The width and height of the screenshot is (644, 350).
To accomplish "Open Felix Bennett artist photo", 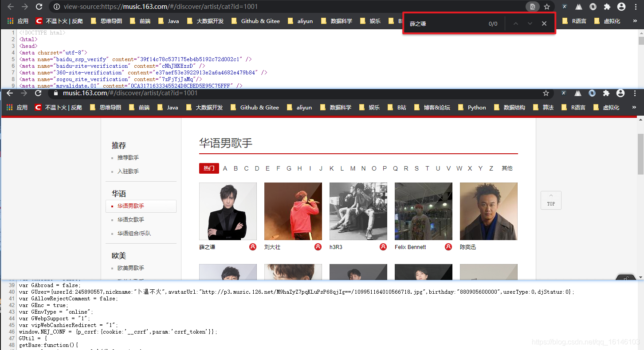I will 424,211.
